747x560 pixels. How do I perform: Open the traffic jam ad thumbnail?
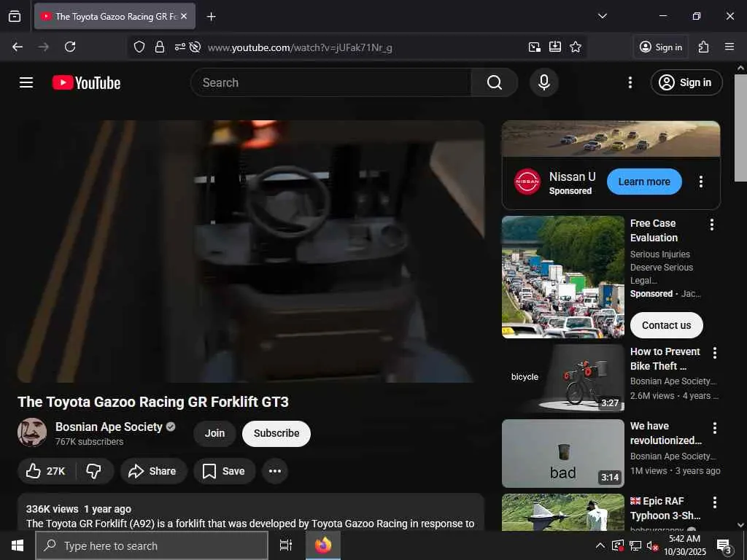(562, 276)
